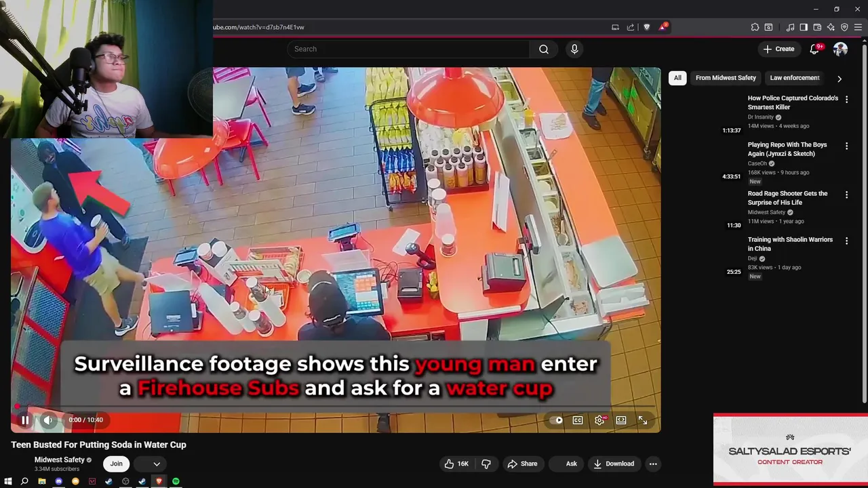Open the Brave playlist music note icon
This screenshot has height=488, width=868.
(790, 27)
